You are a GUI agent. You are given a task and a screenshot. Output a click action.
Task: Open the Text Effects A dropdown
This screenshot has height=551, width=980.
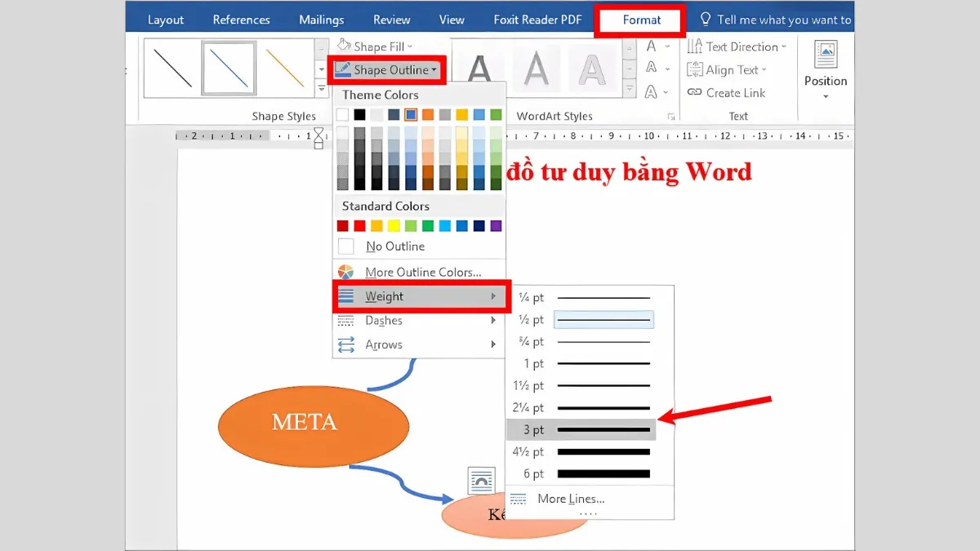pos(657,92)
